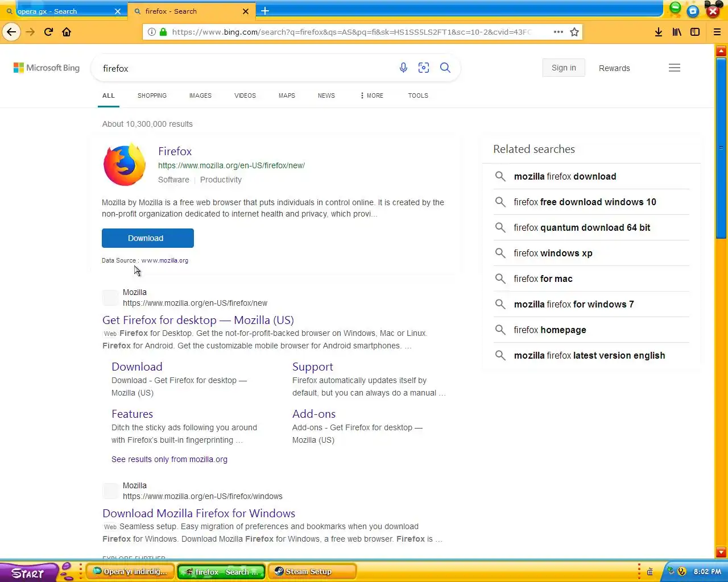
Task: Go back using the browser back arrow
Action: coord(11,32)
